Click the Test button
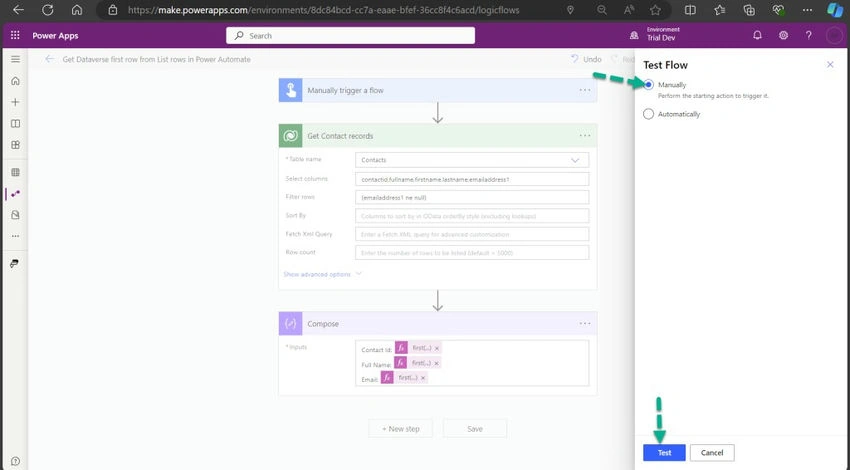850x470 pixels. click(x=664, y=453)
